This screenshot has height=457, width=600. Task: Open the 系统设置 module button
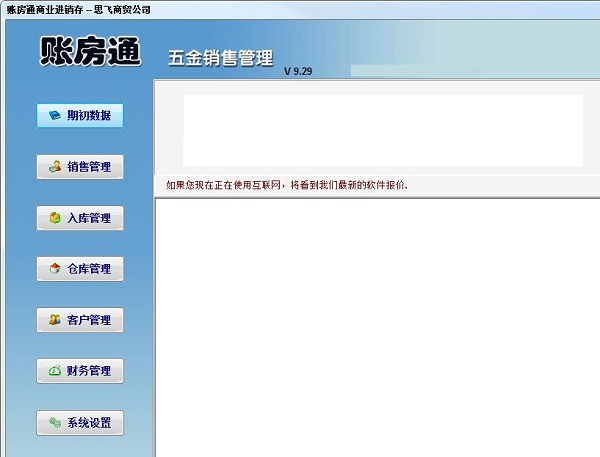click(x=80, y=423)
